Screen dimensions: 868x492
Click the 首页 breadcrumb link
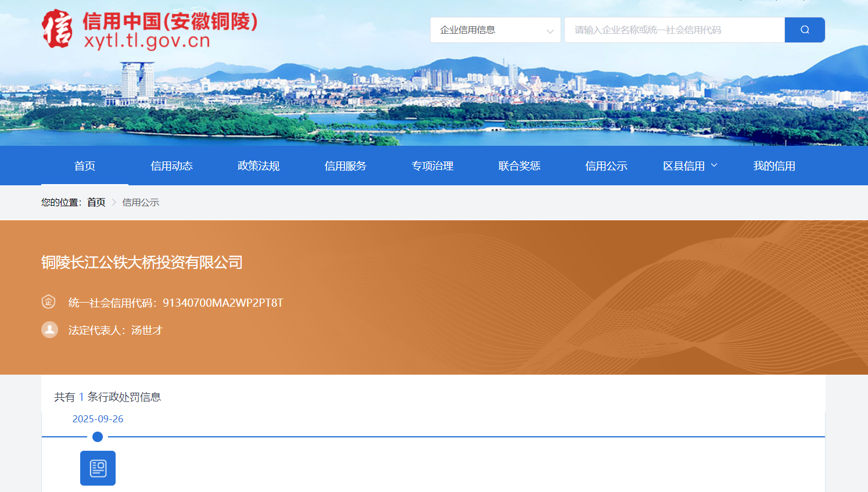point(96,202)
